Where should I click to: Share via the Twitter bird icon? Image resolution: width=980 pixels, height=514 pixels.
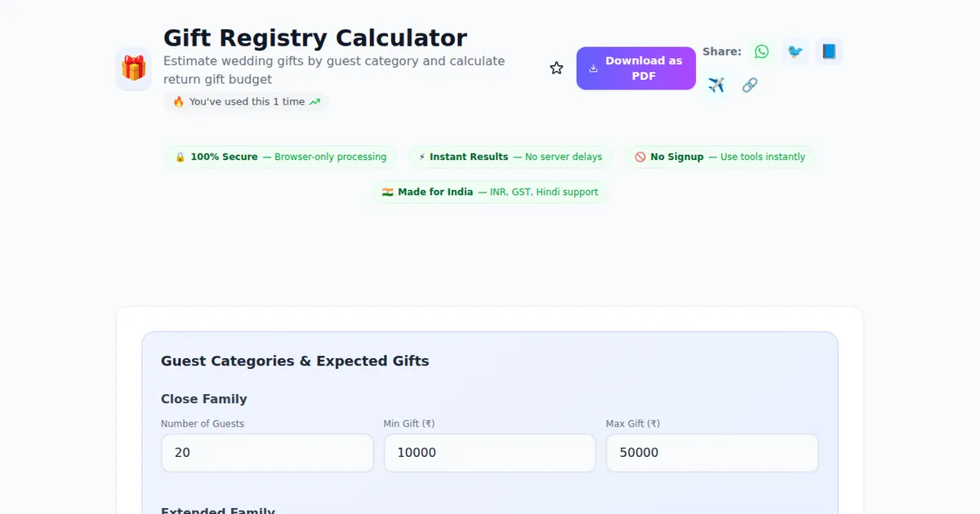(x=795, y=52)
